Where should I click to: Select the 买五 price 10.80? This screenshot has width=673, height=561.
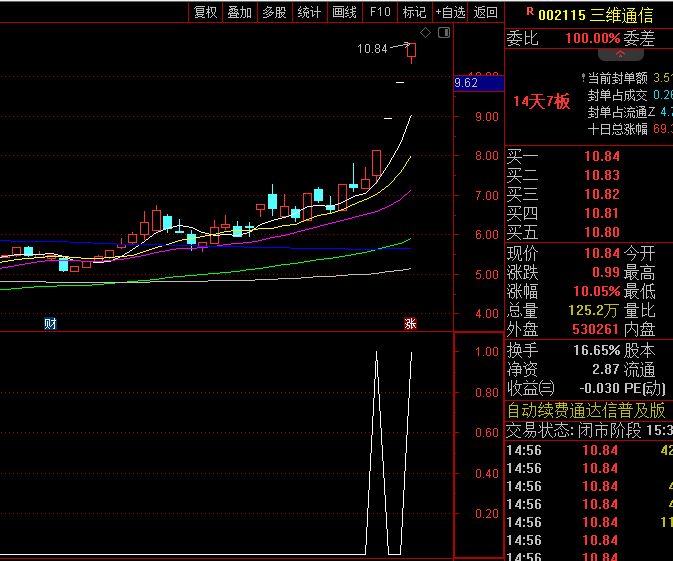click(602, 232)
